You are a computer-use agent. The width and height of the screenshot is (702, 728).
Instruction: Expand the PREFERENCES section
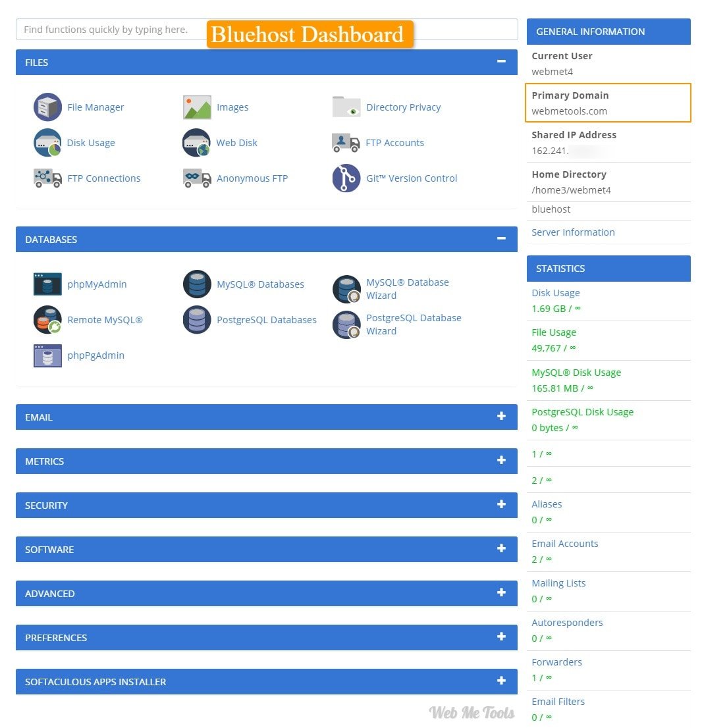(x=501, y=637)
